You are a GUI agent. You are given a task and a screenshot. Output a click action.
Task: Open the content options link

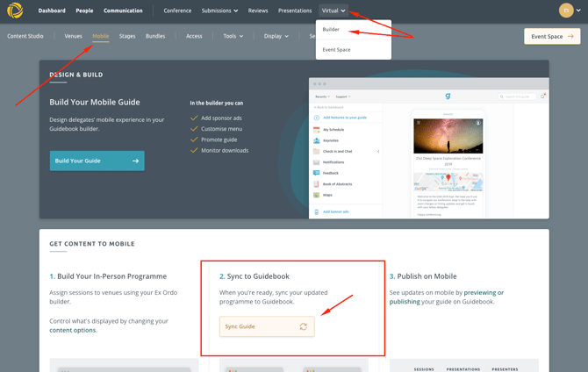point(74,331)
